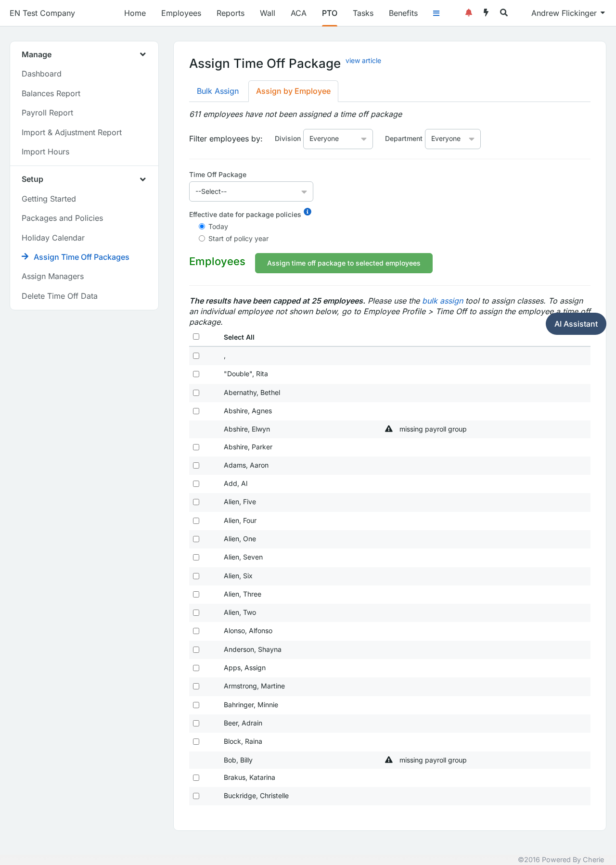Viewport: 616px width, 865px height.
Task: Click the arrow icon beside Assign Time Off Packages
Action: pyautogui.click(x=26, y=256)
